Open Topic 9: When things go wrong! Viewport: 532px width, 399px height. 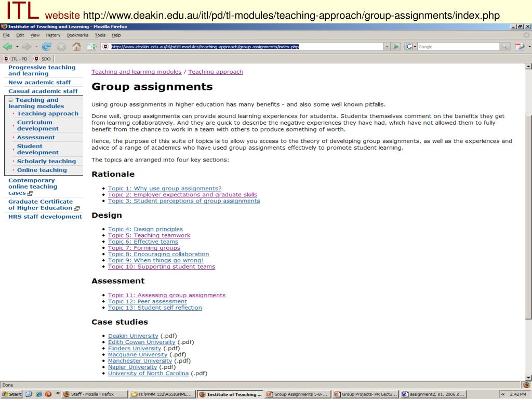(x=155, y=260)
